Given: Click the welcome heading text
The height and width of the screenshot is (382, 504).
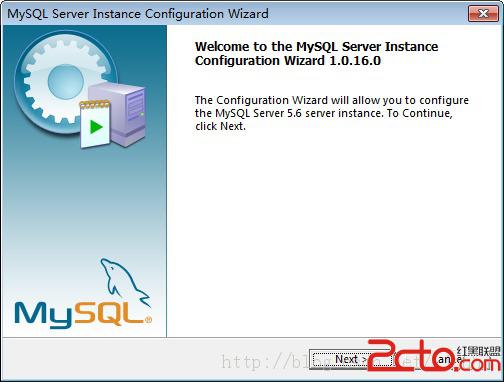Looking at the screenshot, I should point(316,53).
